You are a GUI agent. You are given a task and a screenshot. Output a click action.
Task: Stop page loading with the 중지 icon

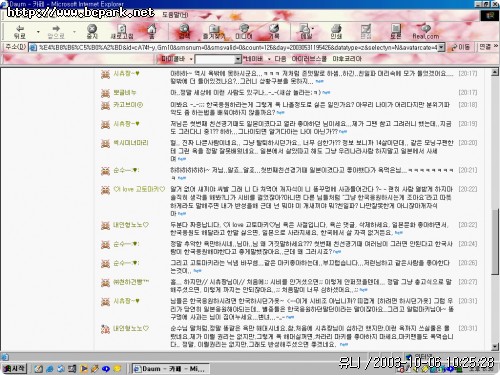click(92, 32)
